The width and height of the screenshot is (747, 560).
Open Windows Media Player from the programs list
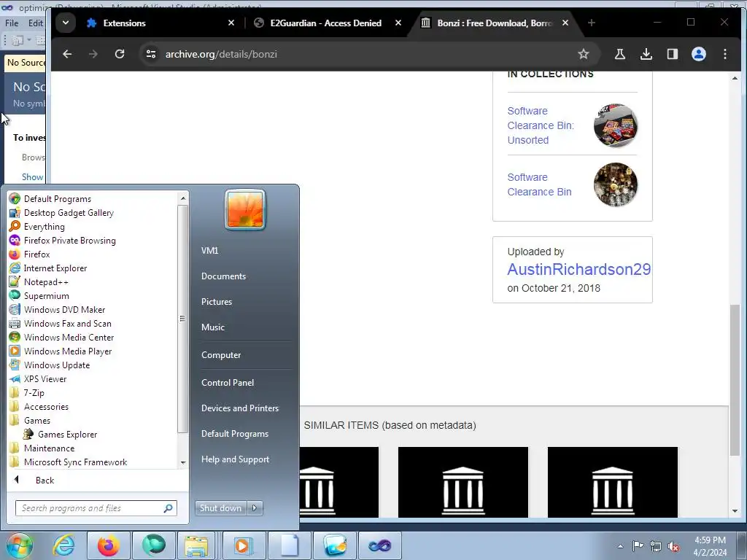pyautogui.click(x=68, y=351)
